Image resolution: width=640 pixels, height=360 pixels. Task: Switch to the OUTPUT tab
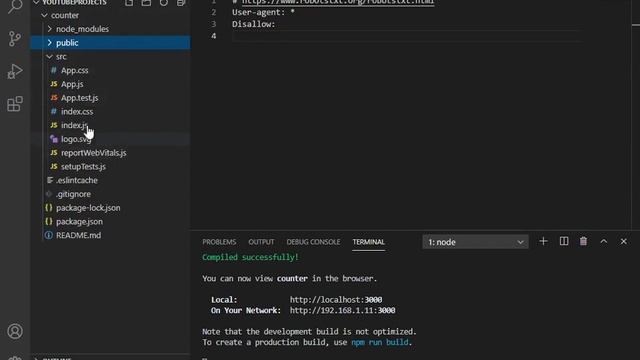tap(261, 242)
